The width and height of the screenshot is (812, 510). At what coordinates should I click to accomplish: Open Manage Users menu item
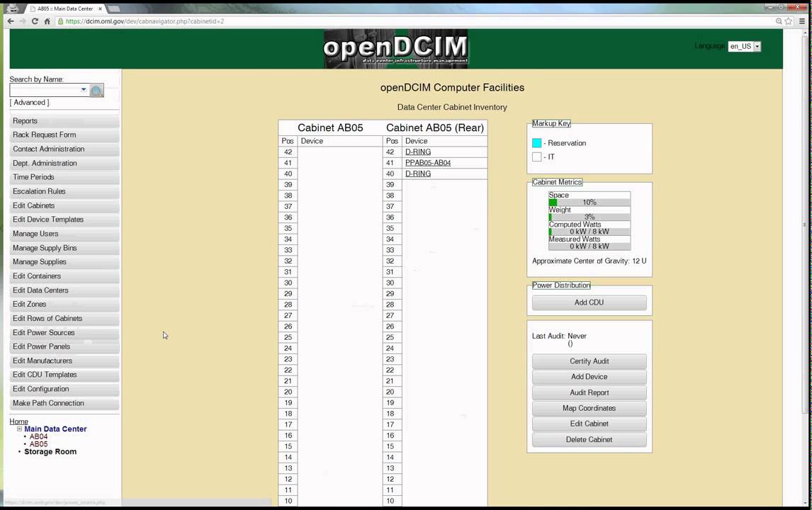coord(64,234)
